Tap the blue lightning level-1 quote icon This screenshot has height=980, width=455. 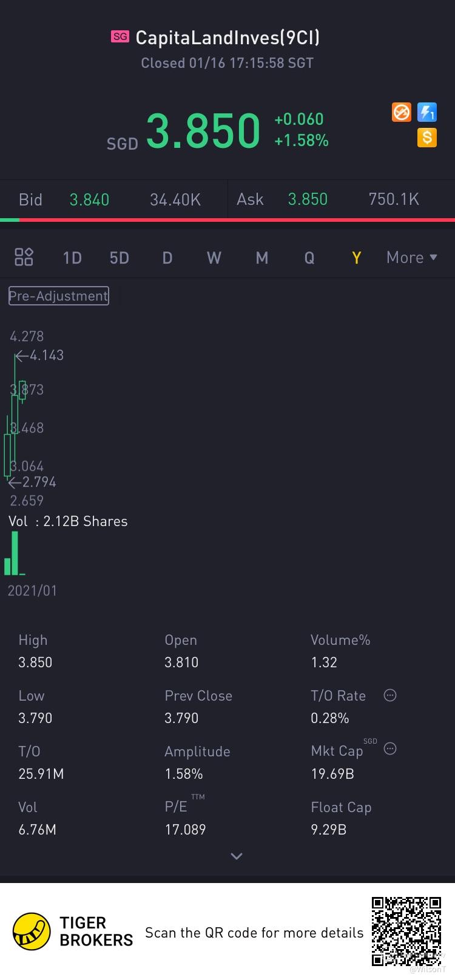coord(427,112)
